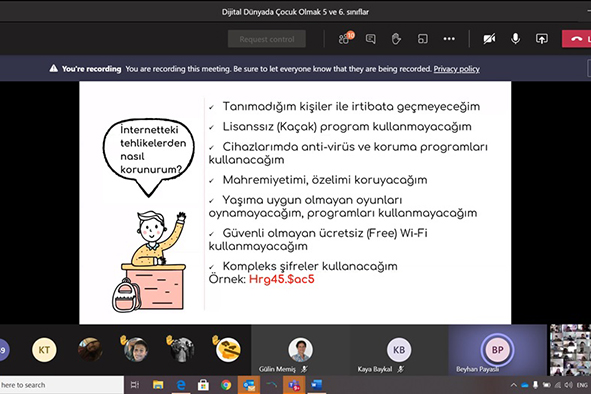The width and height of the screenshot is (591, 394).
Task: Open the volume control tray icon
Action: pyautogui.click(x=568, y=385)
